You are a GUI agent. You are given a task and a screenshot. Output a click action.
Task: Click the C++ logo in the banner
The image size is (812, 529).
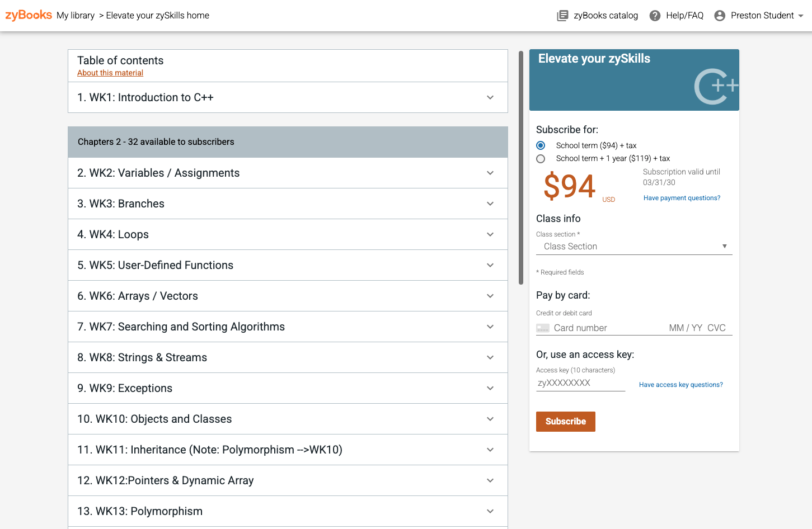click(x=716, y=86)
